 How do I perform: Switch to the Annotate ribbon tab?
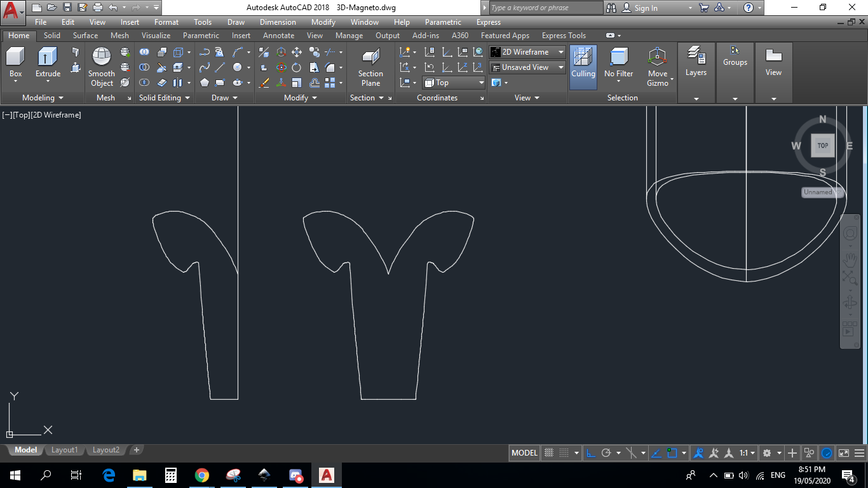point(278,36)
